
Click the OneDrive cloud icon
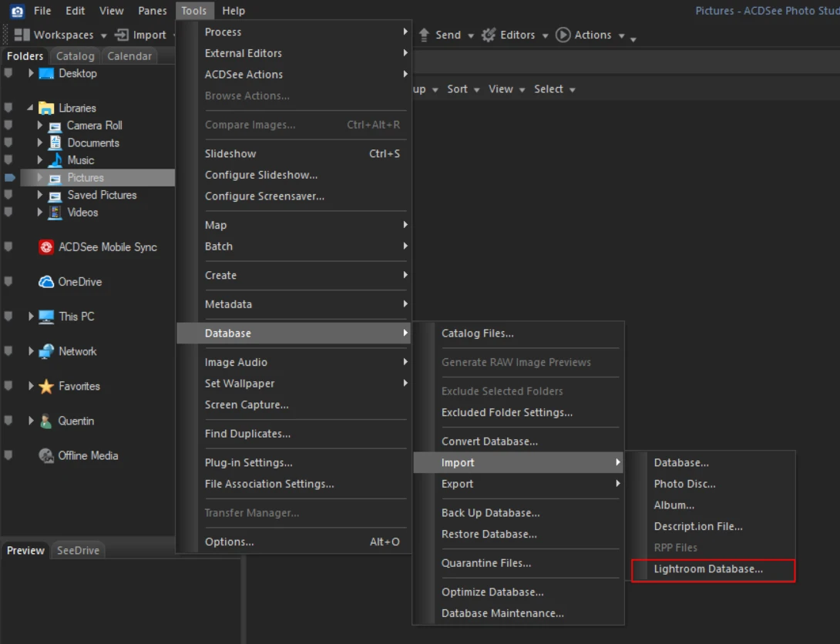point(46,282)
